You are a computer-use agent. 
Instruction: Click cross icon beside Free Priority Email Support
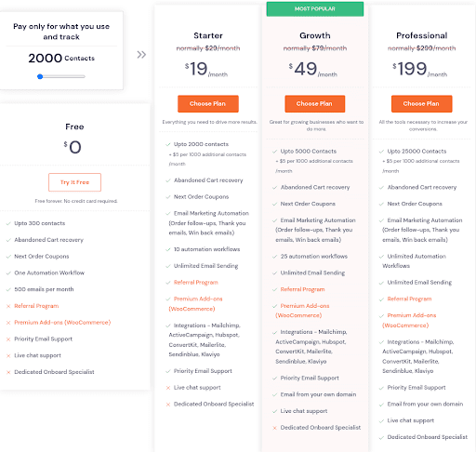(8, 339)
